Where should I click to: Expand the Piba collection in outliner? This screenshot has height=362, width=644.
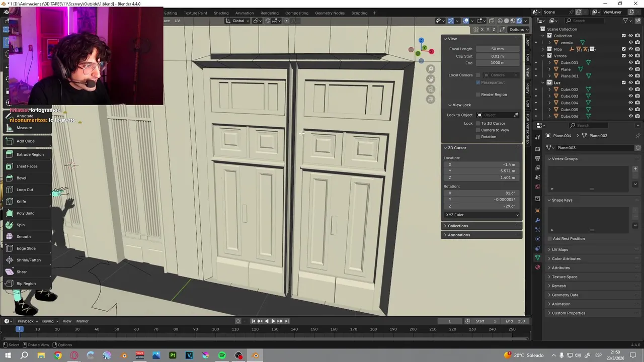point(543,49)
